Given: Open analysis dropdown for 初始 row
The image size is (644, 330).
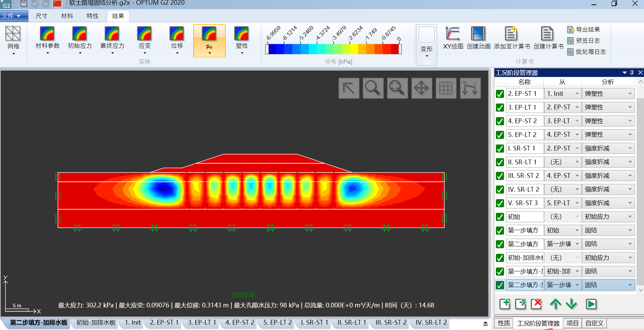Looking at the screenshot, I should 608,217.
